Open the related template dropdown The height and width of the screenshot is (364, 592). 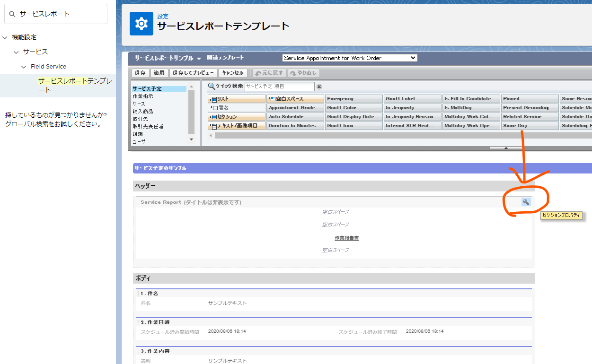pyautogui.click(x=350, y=58)
